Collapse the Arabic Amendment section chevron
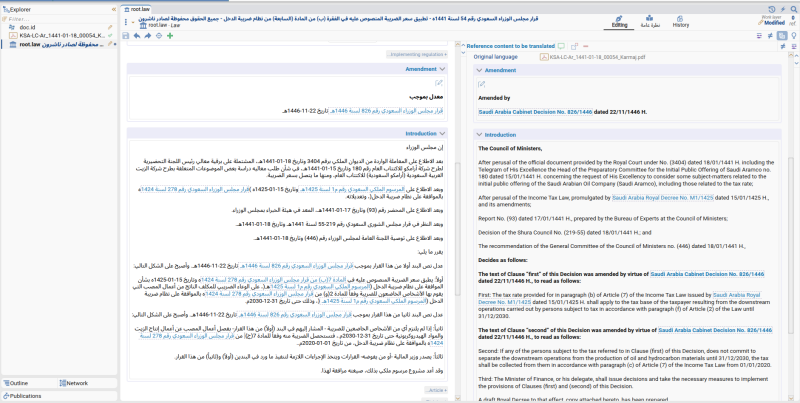Screen dimensions: 800x403 [442, 69]
